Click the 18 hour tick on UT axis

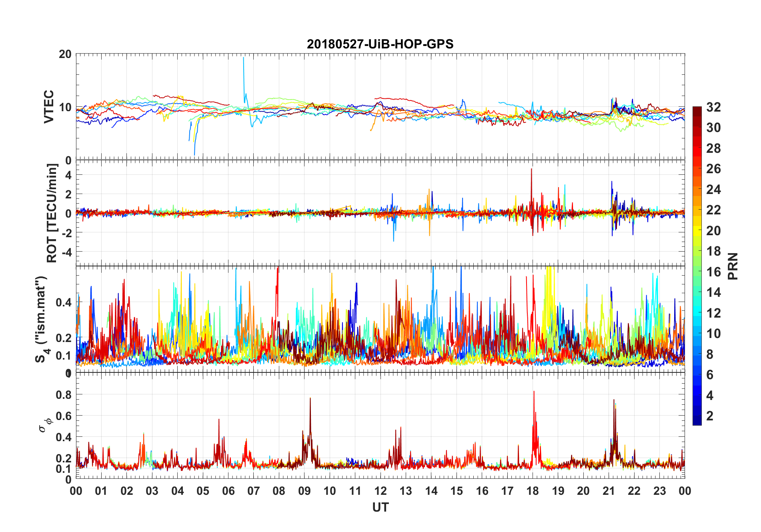pos(533,491)
